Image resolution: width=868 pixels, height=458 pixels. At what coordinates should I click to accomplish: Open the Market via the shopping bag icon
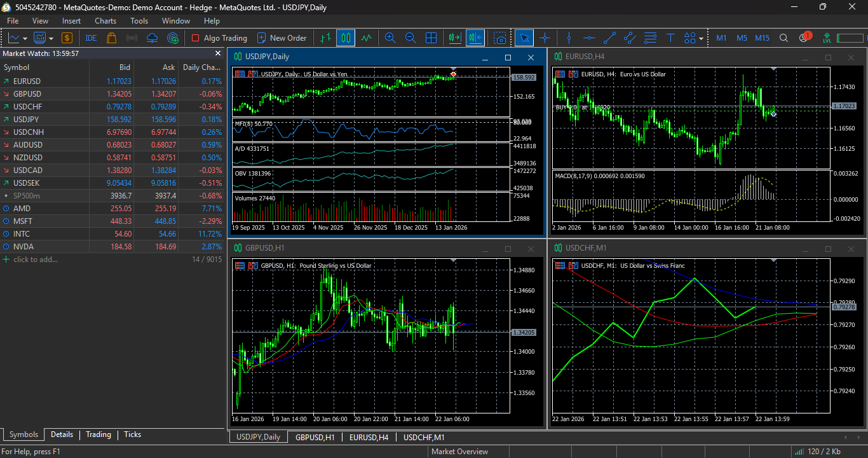click(111, 38)
